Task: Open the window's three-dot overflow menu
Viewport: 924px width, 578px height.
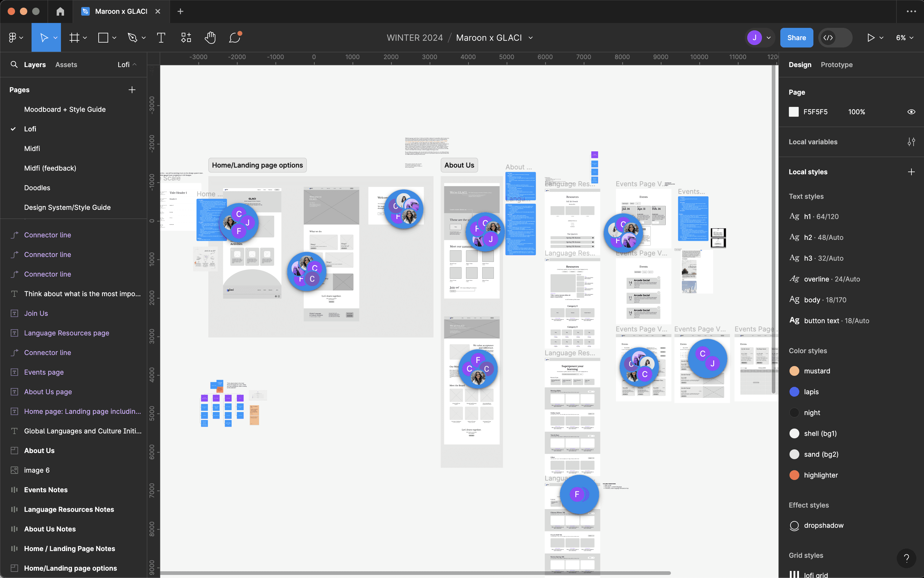Action: pos(911,11)
